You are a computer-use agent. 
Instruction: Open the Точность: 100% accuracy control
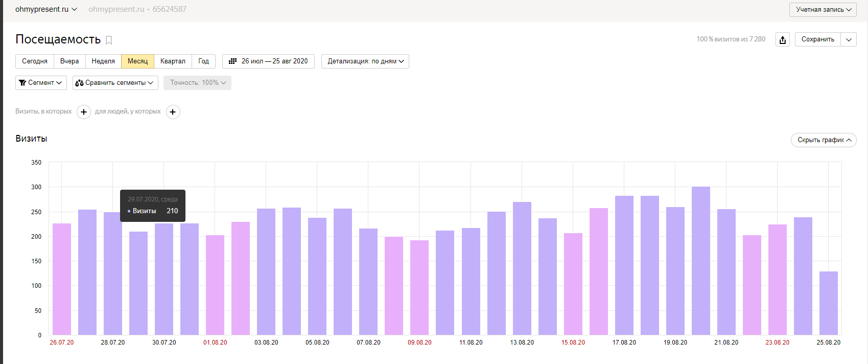click(197, 83)
